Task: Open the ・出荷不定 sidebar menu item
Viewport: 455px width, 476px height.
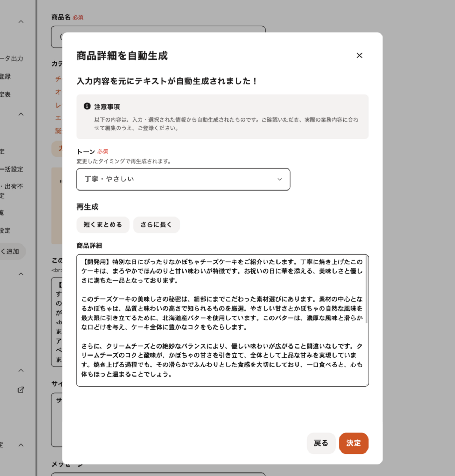Action: 12,191
